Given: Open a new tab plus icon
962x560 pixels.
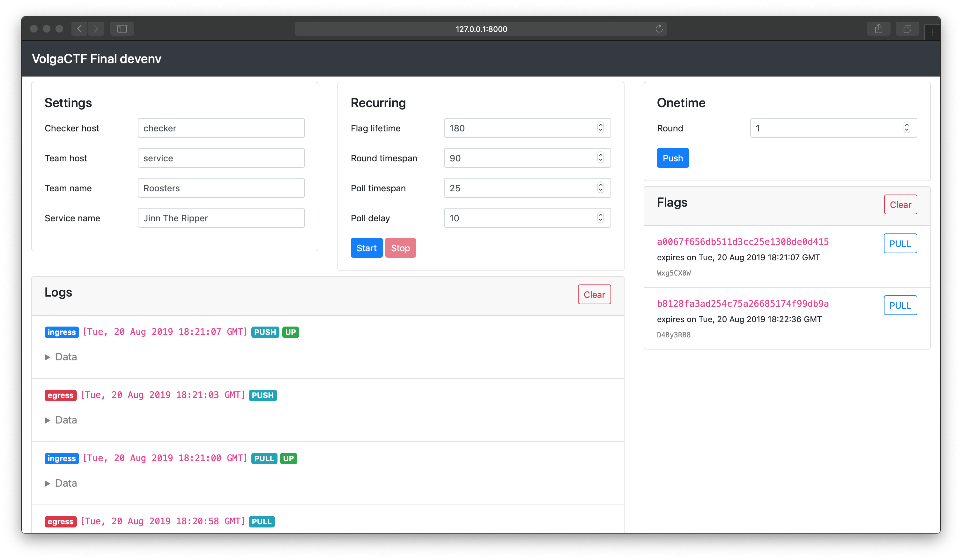Looking at the screenshot, I should [x=932, y=33].
